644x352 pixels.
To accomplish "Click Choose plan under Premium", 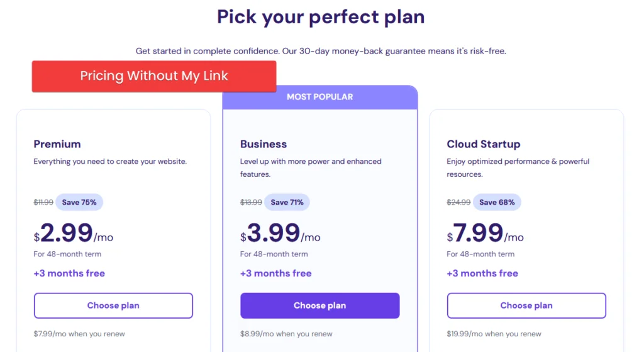I will [113, 305].
